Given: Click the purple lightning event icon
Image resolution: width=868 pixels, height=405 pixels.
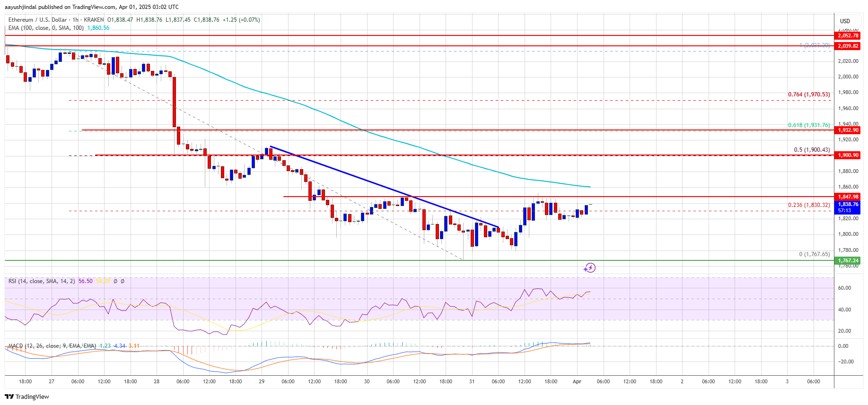Looking at the screenshot, I should (x=589, y=268).
